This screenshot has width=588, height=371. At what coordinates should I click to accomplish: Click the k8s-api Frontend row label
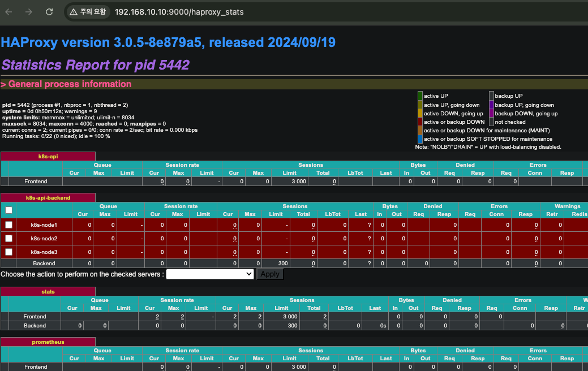[x=36, y=182]
